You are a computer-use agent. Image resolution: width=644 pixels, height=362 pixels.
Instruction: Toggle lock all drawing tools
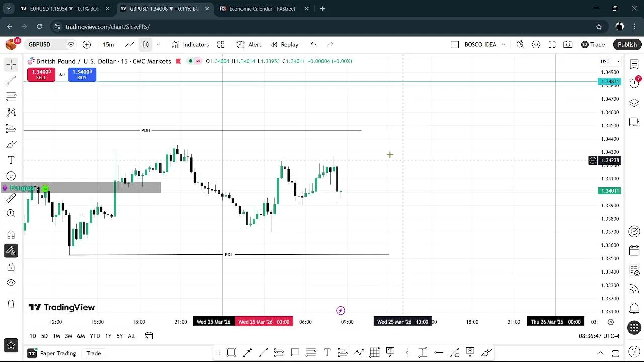pyautogui.click(x=11, y=267)
